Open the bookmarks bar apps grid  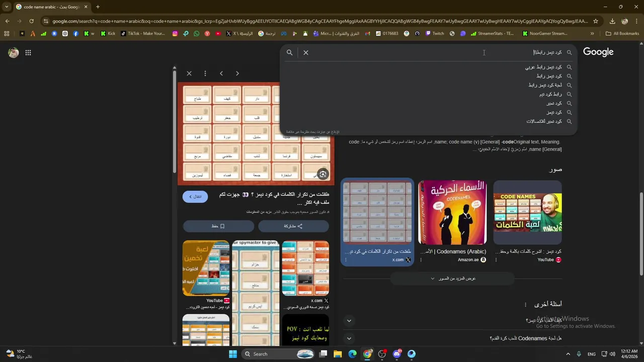coord(7,34)
